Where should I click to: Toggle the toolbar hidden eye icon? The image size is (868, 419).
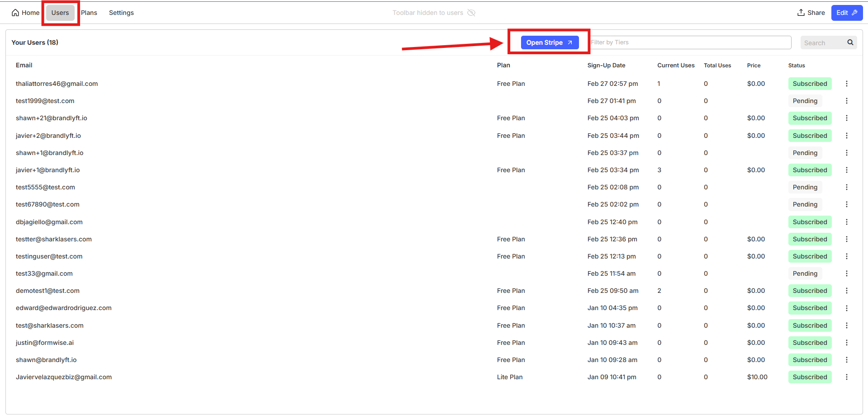point(471,13)
